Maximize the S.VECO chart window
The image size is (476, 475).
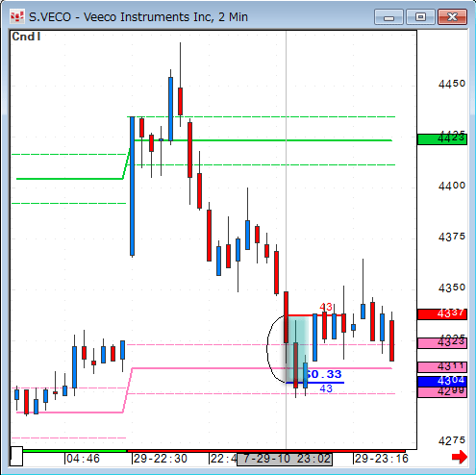(x=420, y=17)
